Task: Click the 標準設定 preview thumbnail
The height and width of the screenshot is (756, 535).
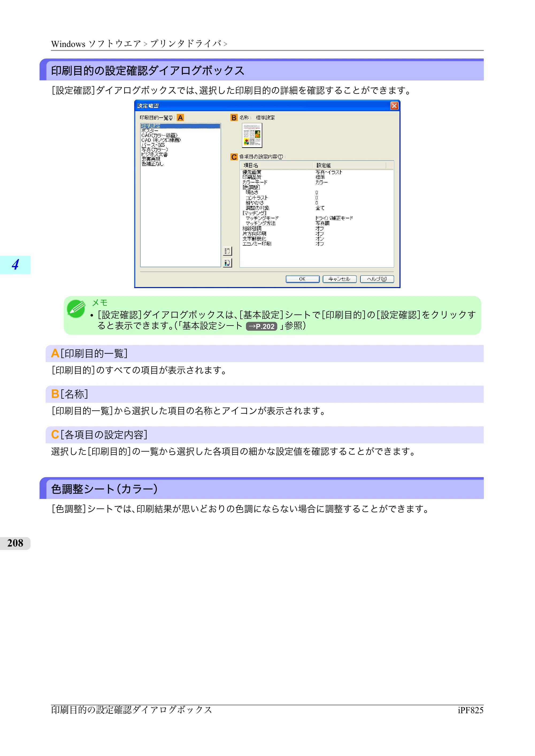Action: click(x=252, y=135)
